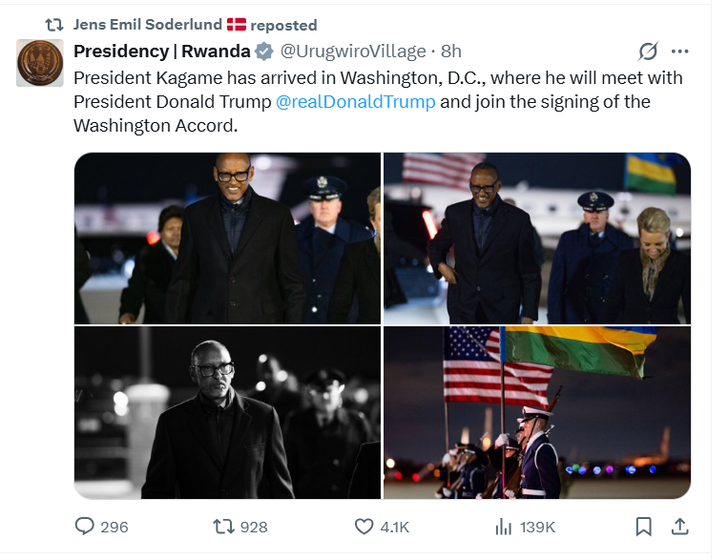Click the Presidency | Rwanda display name
Viewport: 728px width, 560px height.
coord(162,51)
